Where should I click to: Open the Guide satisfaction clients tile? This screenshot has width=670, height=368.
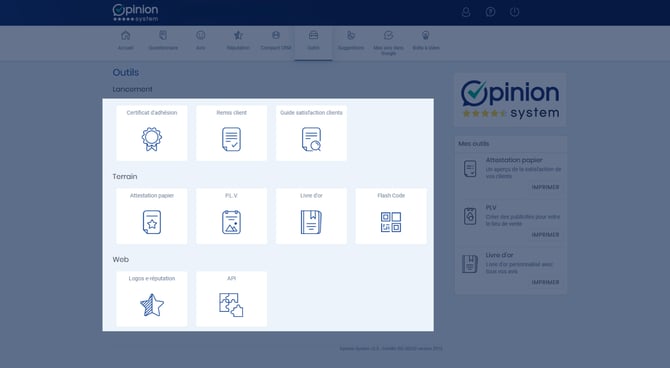311,133
